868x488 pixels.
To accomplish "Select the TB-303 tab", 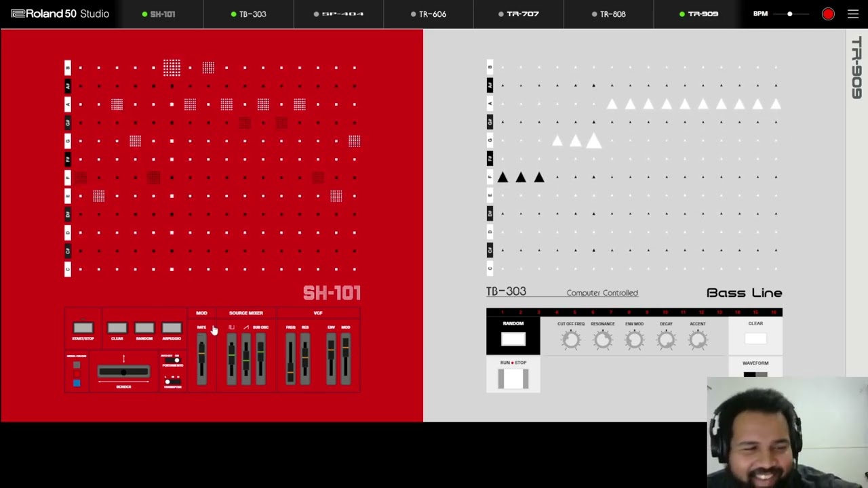I will (248, 14).
